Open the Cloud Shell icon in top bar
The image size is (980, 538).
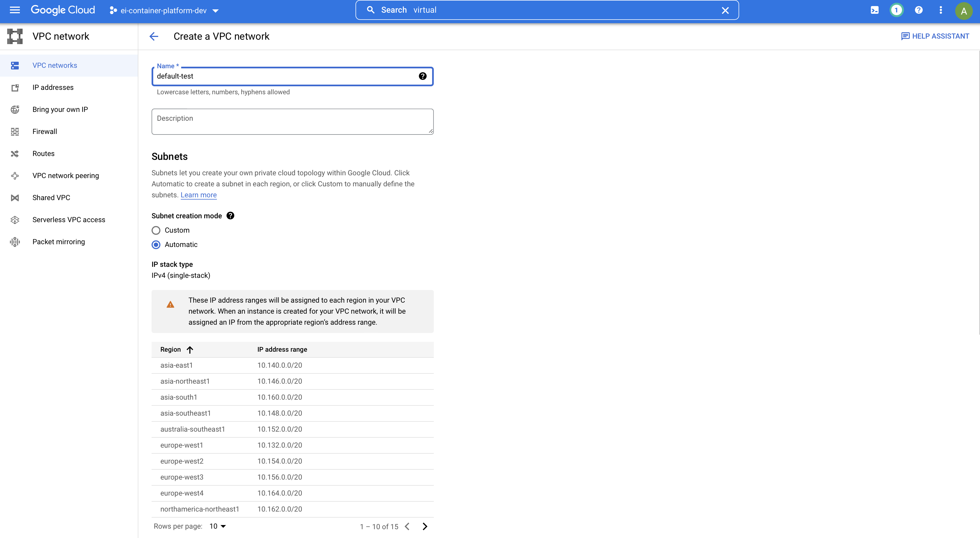tap(874, 10)
